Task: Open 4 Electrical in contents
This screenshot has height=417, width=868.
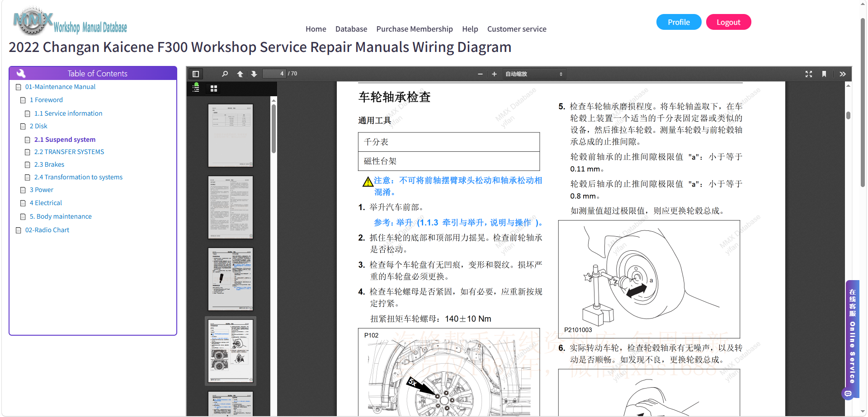Action: (46, 203)
